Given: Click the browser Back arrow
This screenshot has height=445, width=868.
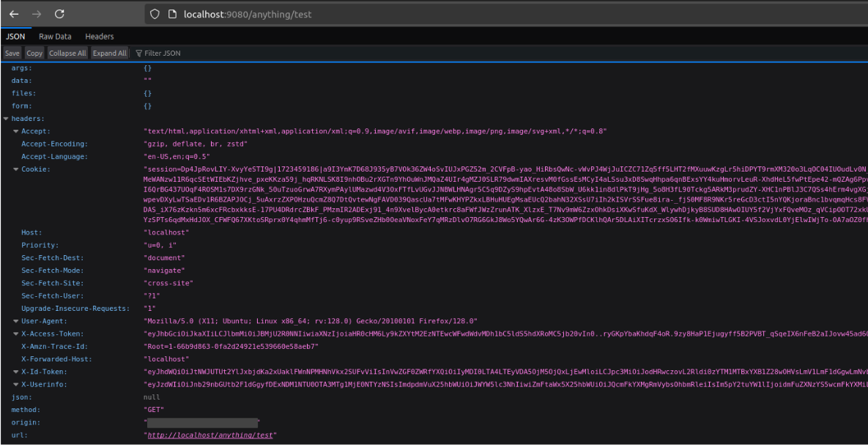Looking at the screenshot, I should [x=14, y=14].
